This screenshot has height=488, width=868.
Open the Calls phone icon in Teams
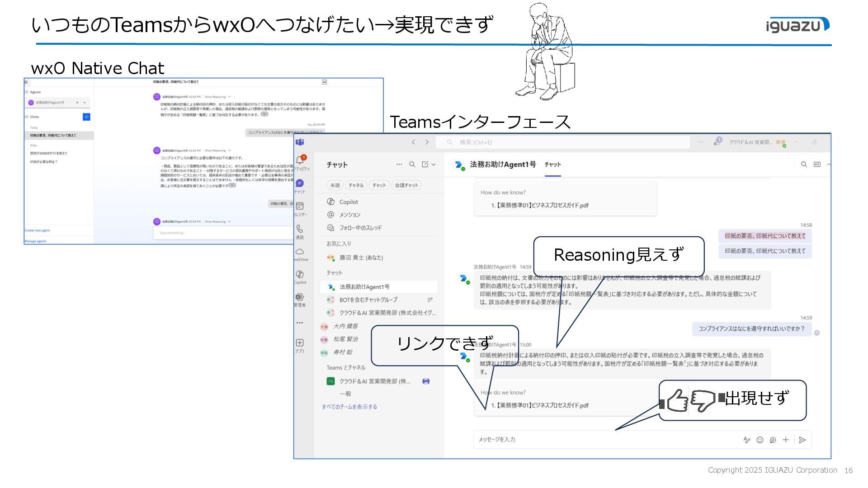pyautogui.click(x=300, y=229)
